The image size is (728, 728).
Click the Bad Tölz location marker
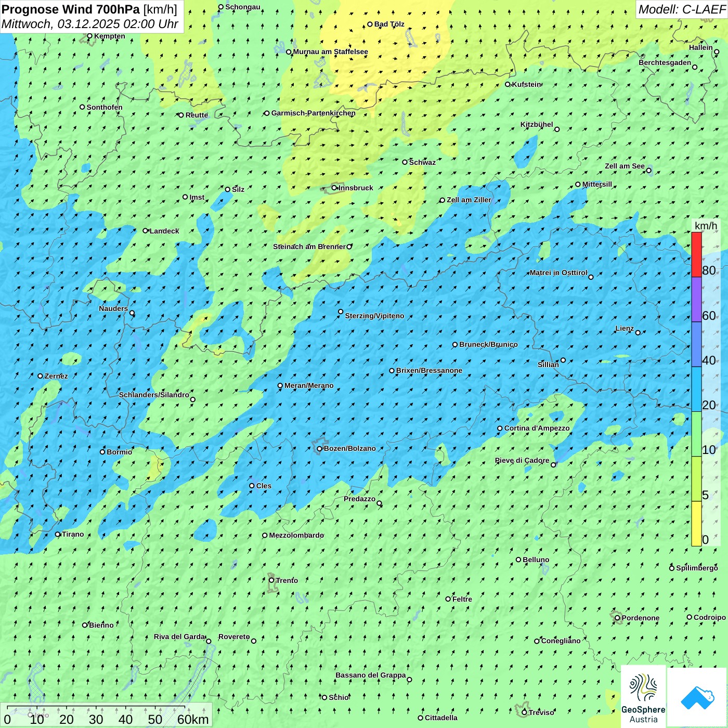point(370,24)
